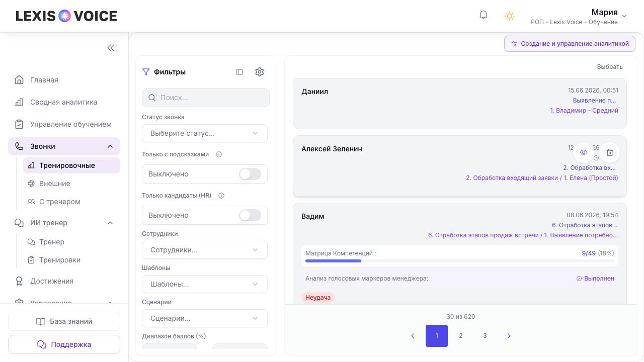The height and width of the screenshot is (362, 644).
Task: Open the Поддержка button
Action: [x=64, y=344]
